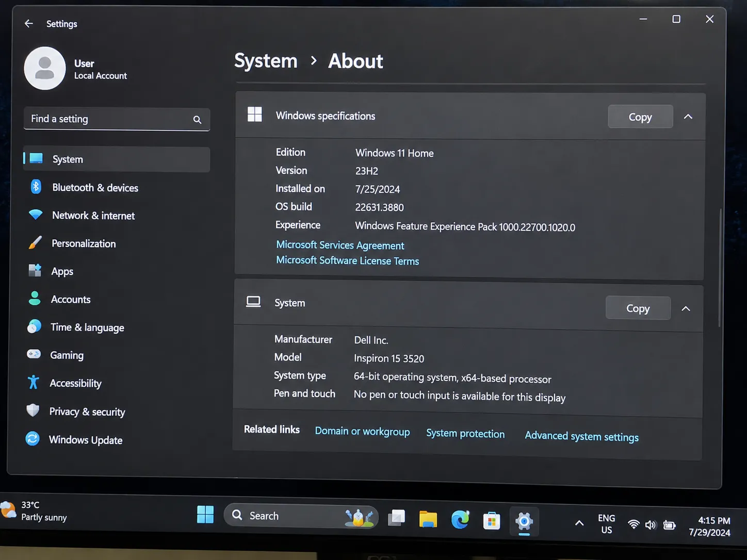Screen dimensions: 747x560
Task: Copy the Windows specifications
Action: (640, 117)
